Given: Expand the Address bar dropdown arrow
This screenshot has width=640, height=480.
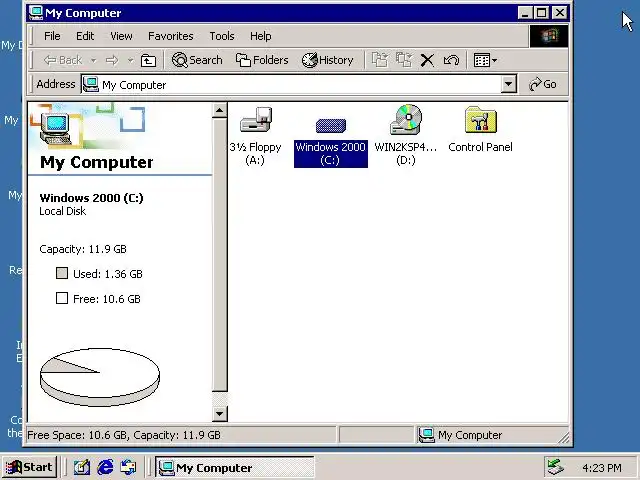Looking at the screenshot, I should [508, 84].
